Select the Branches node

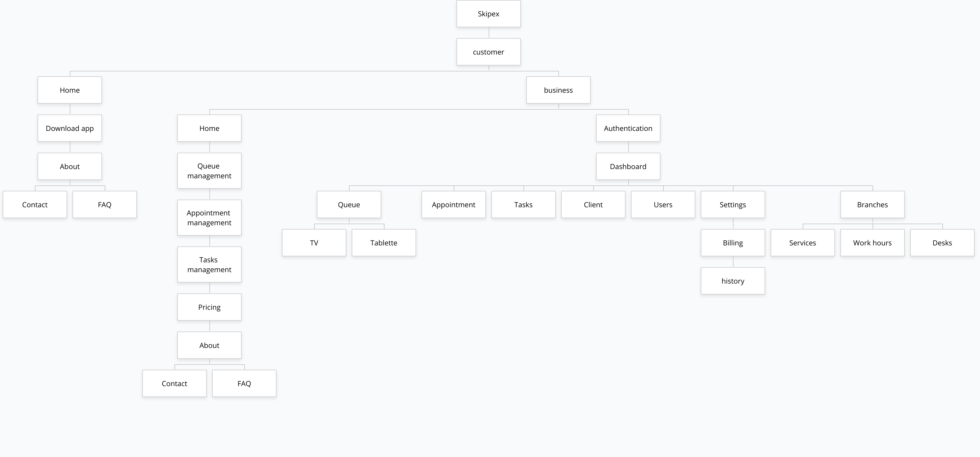click(x=872, y=204)
